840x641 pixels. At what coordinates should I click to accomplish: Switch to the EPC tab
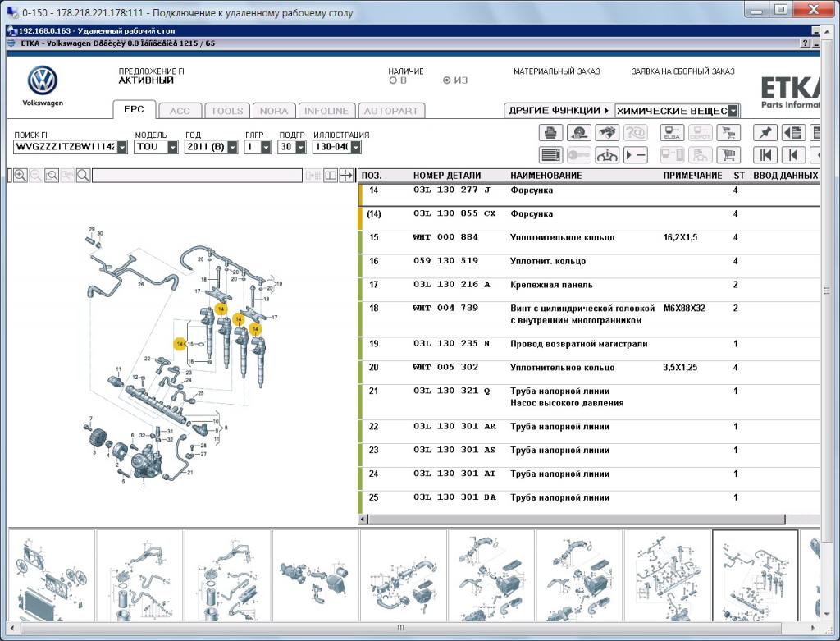click(134, 109)
